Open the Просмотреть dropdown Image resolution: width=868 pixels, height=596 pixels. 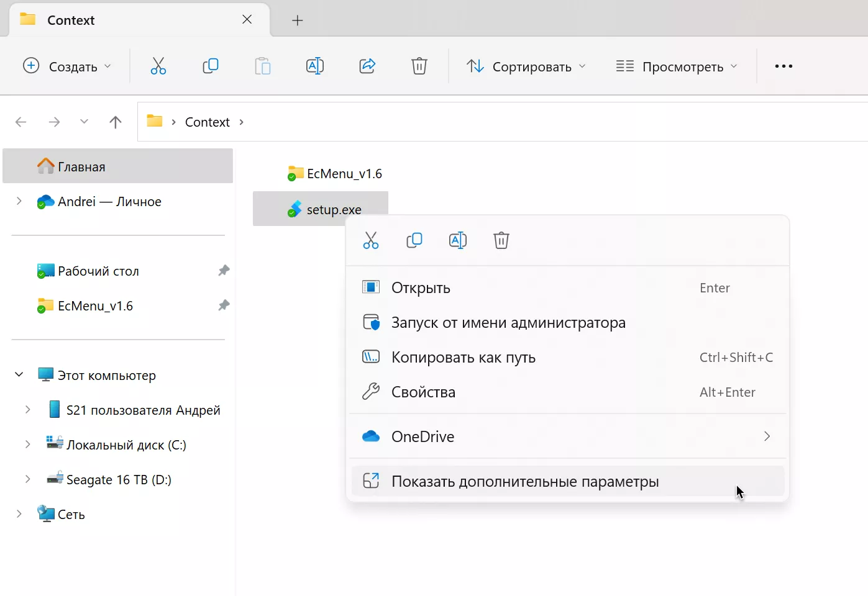click(x=677, y=66)
